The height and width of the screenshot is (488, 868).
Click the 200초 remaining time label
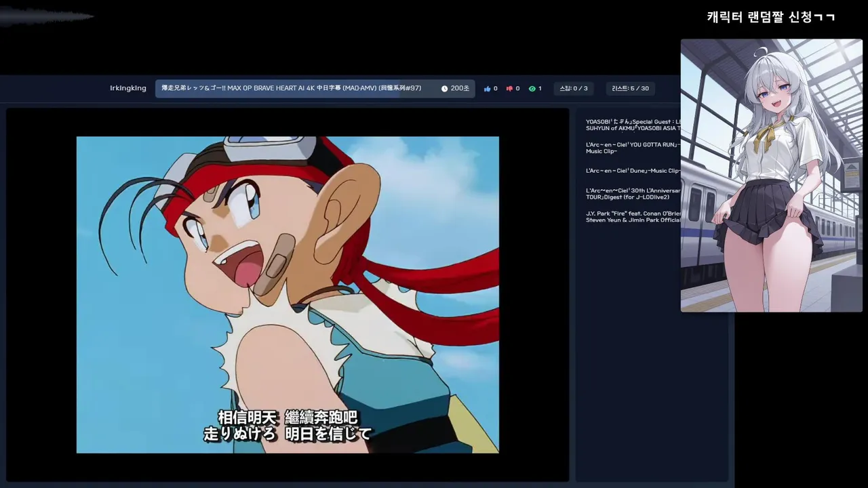click(x=460, y=89)
